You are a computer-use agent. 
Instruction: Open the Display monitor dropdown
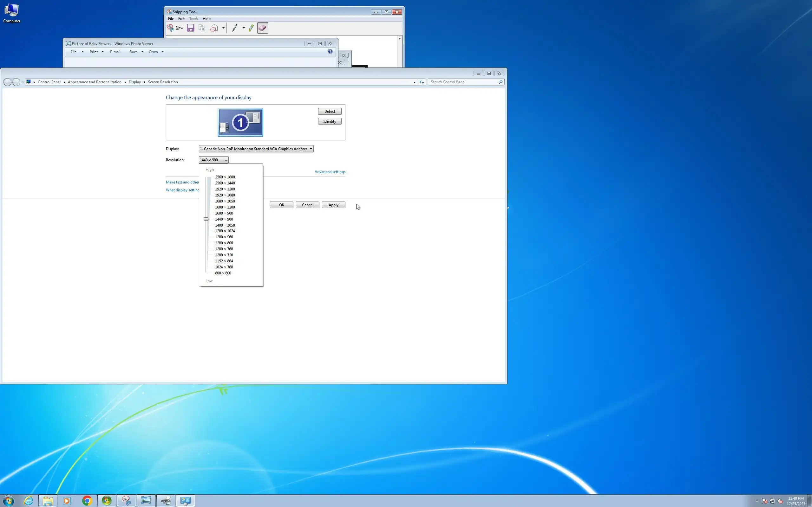click(256, 149)
